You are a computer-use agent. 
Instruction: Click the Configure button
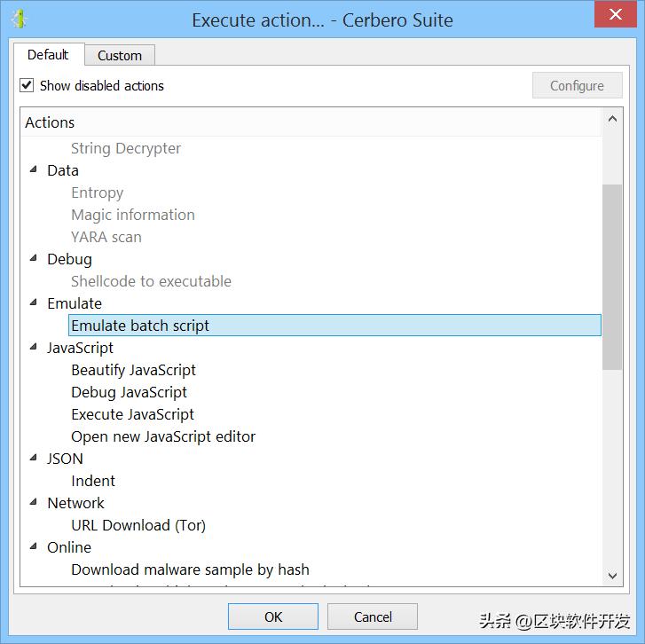[x=577, y=85]
